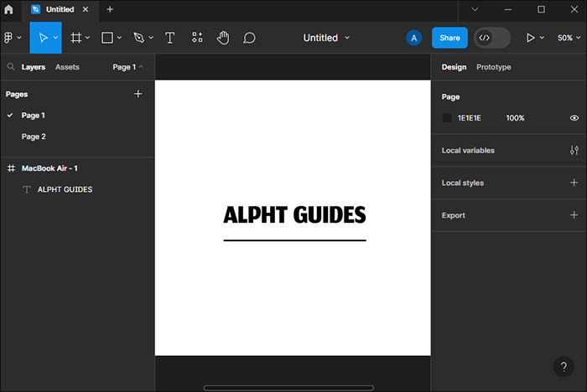This screenshot has width=587, height=392.
Task: Click the Pen tool icon
Action: 138,38
